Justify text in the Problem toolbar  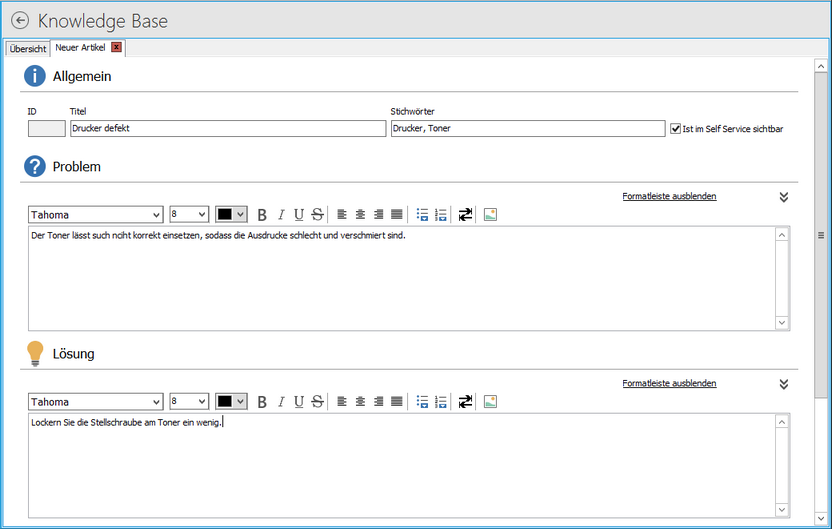[397, 214]
